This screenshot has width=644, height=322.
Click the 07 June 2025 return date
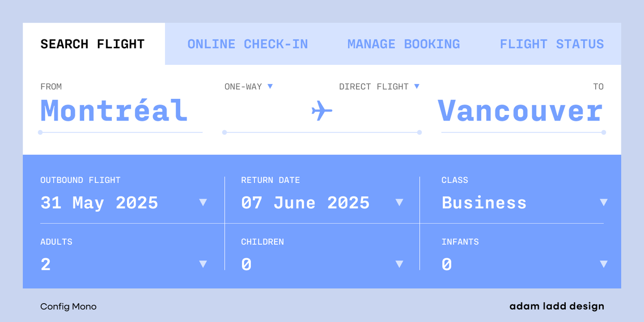305,203
